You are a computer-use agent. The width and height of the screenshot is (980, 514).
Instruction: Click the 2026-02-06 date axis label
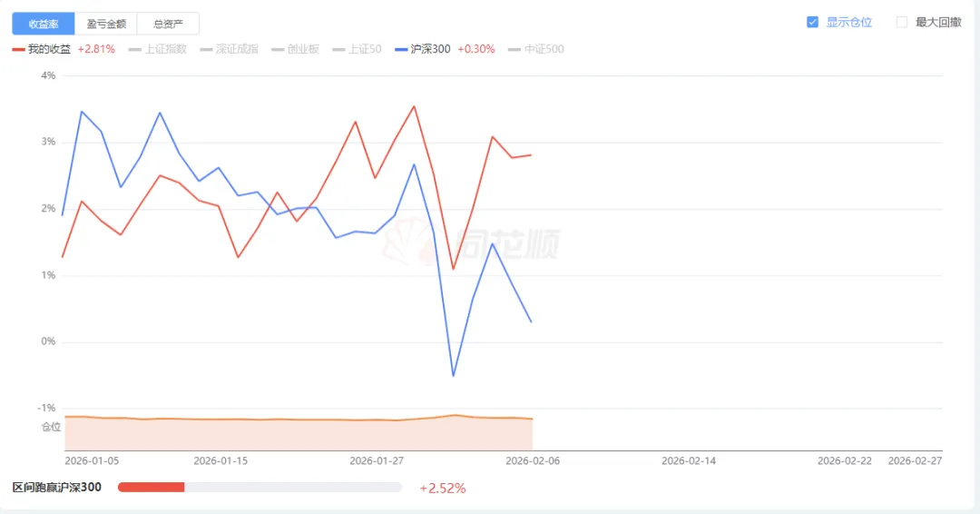[x=533, y=460]
